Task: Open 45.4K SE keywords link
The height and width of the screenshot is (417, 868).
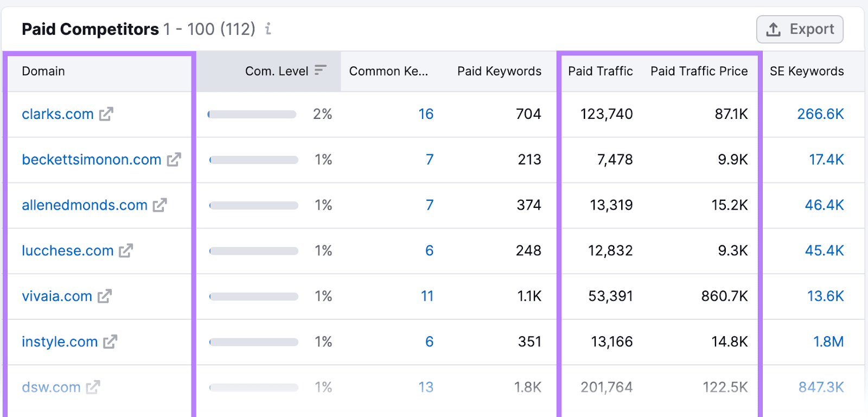Action: pyautogui.click(x=825, y=251)
